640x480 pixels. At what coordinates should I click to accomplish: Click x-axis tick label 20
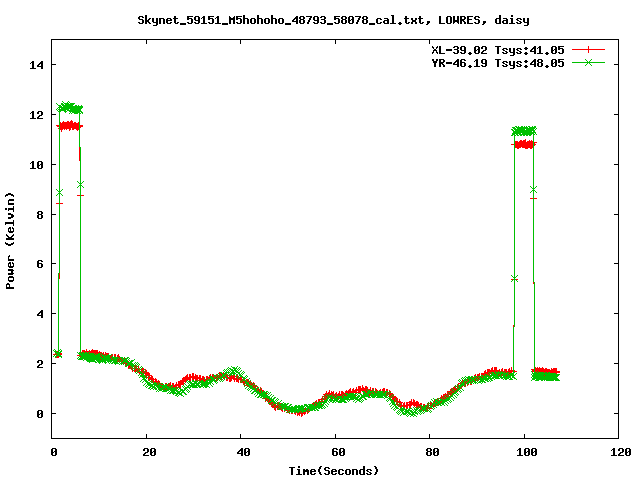click(x=149, y=452)
